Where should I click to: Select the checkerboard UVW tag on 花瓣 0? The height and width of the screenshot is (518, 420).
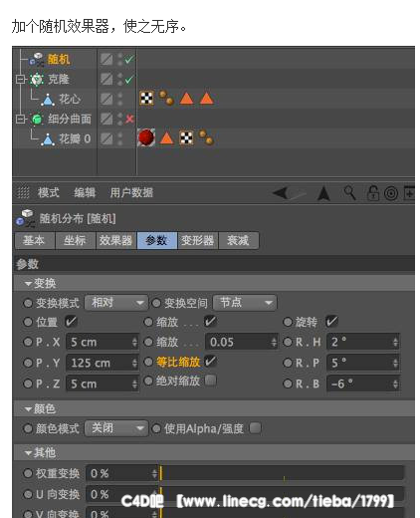click(186, 137)
